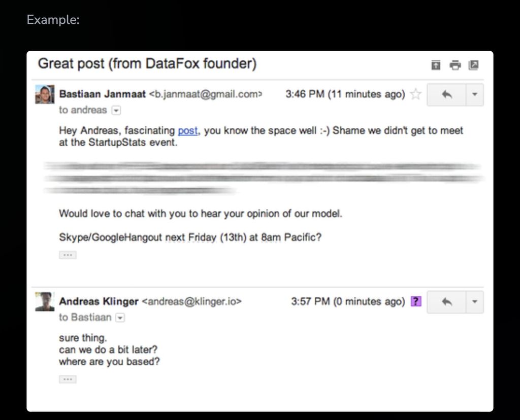This screenshot has width=520, height=420.
Task: Show trimmed content in Bastiaan's email
Action: (x=68, y=254)
